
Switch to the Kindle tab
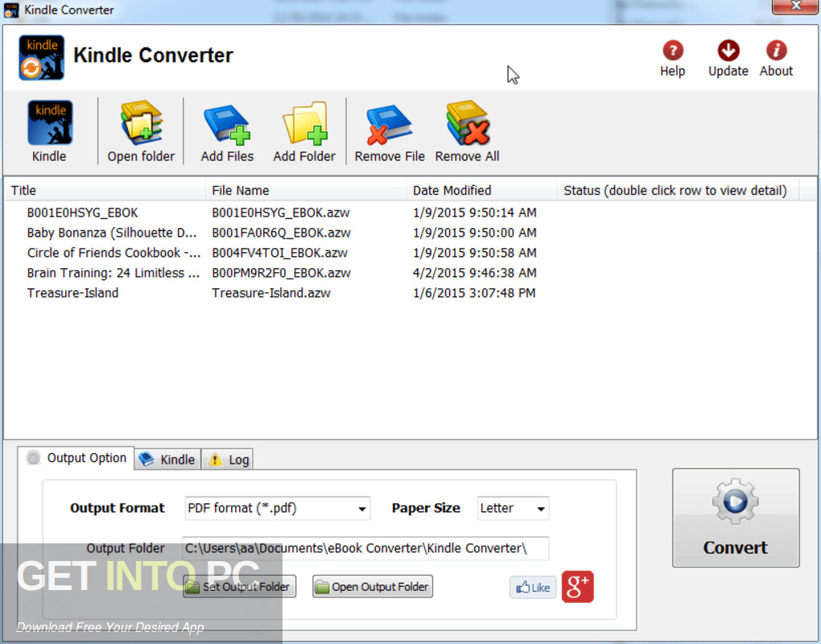pyautogui.click(x=167, y=459)
